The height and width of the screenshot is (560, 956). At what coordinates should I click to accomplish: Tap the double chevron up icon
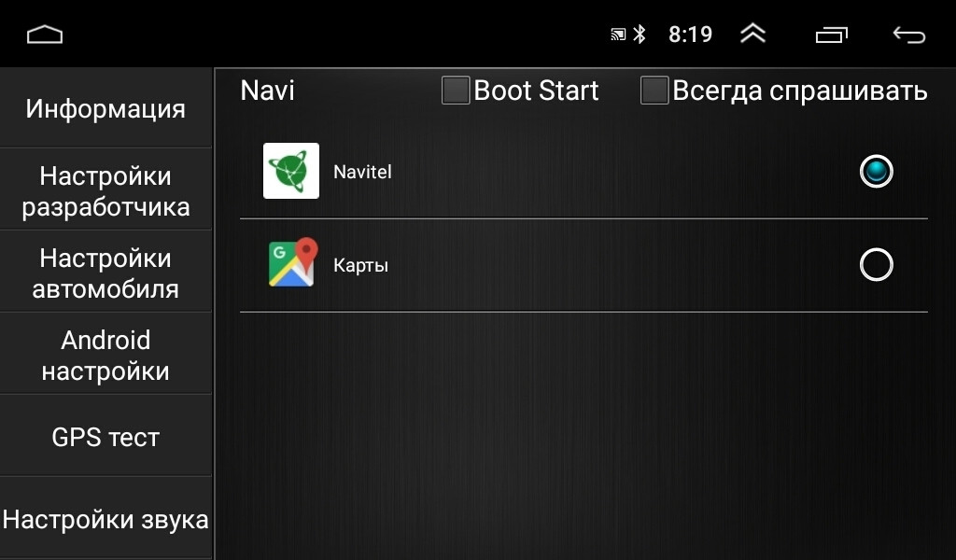752,35
